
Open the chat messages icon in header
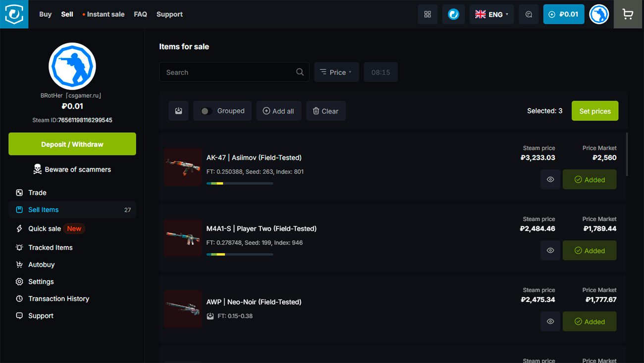(529, 14)
